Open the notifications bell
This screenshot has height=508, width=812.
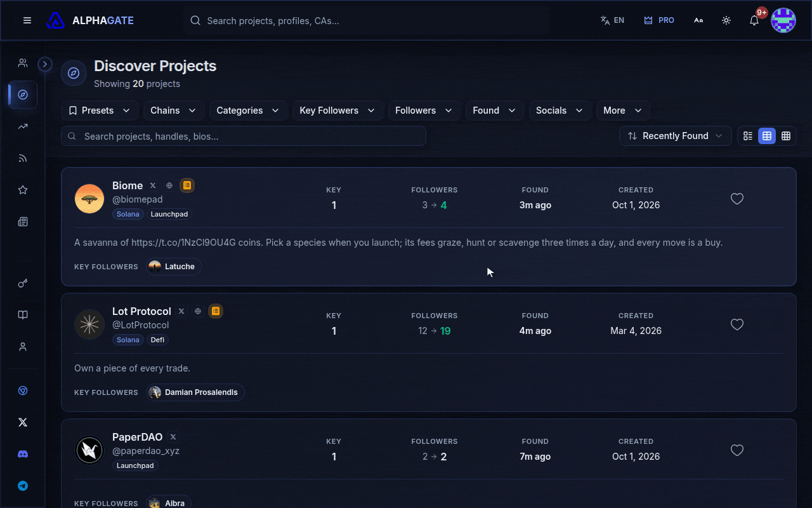pyautogui.click(x=754, y=20)
